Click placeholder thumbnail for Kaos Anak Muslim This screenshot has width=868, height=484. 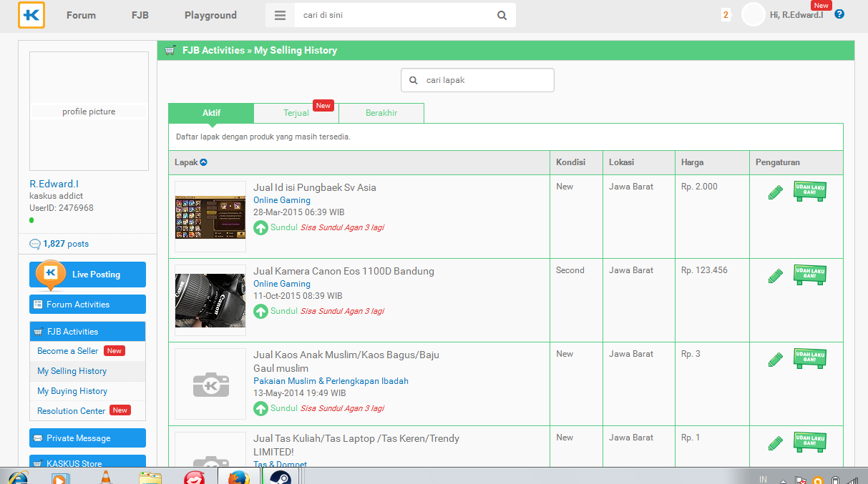click(210, 383)
